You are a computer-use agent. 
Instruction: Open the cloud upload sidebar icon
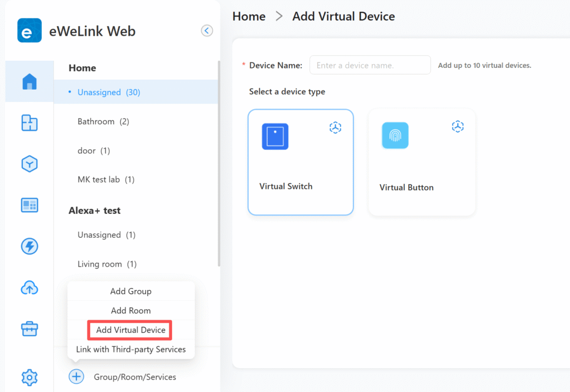click(30, 287)
